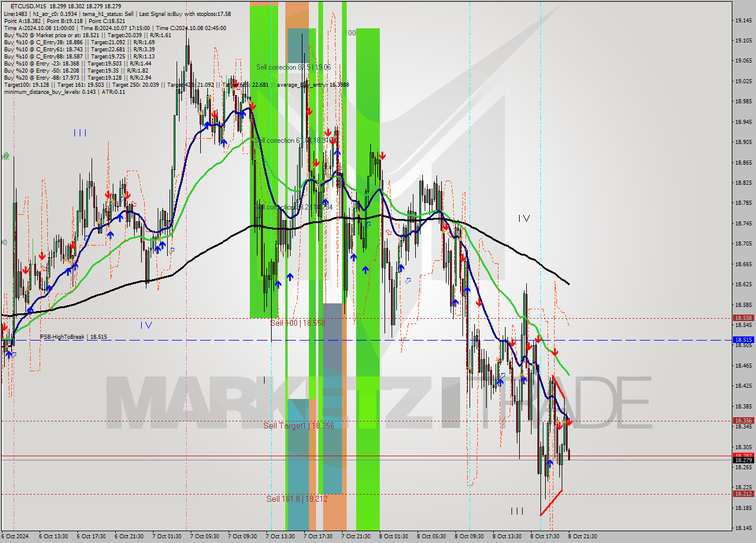Click the '8 Oct 09:30' time label
Screen dimensions: 756x543
coord(469,537)
